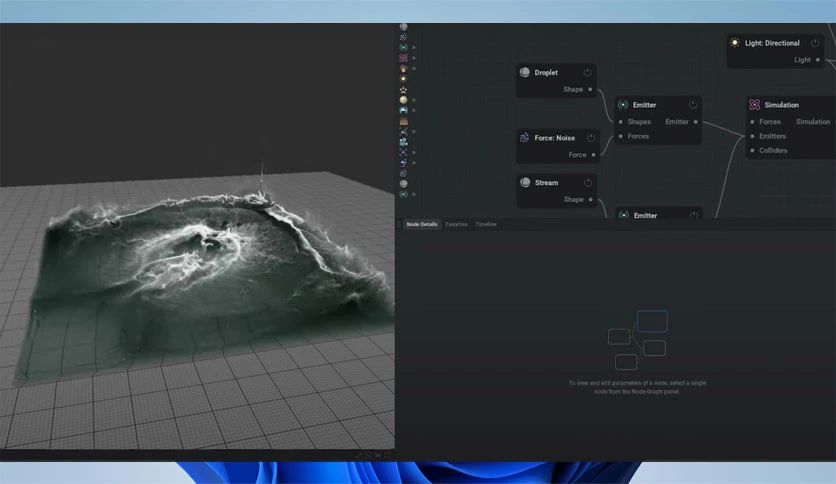Select the icon directly above the teal camera icon
The image size is (836, 484).
pos(404,131)
